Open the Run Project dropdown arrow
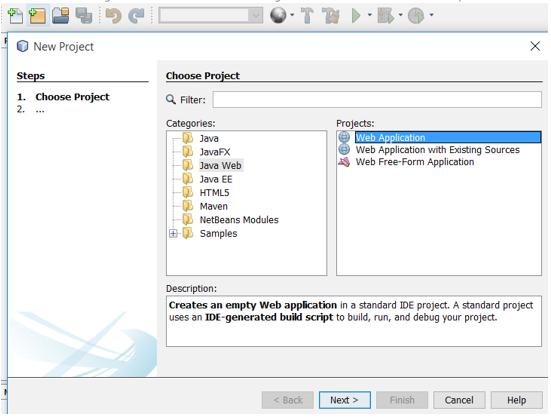The width and height of the screenshot is (551, 419). pos(370,15)
